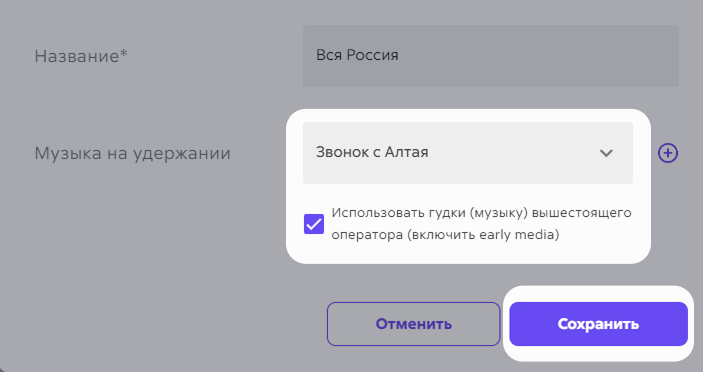Click 'включить early media' label text
This screenshot has height=372, width=703.
483,234
